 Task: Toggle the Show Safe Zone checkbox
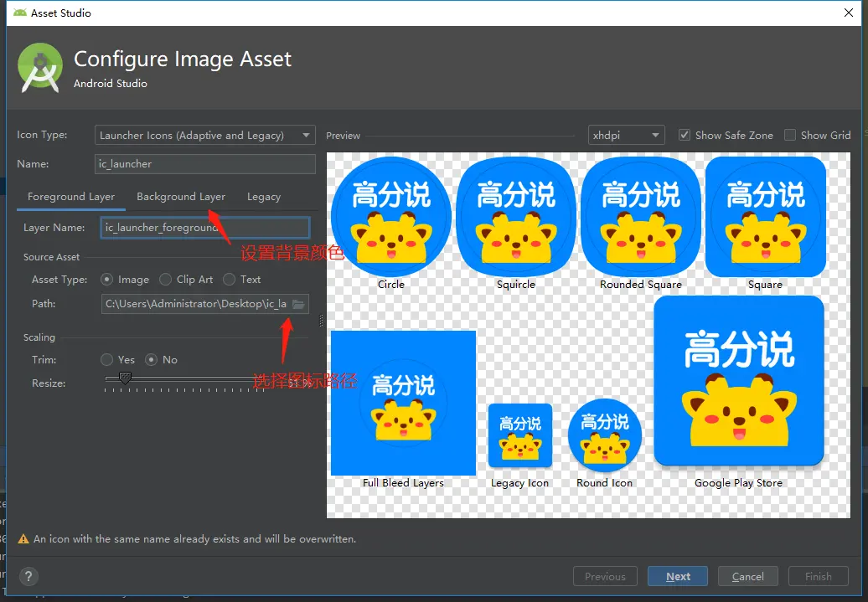tap(685, 135)
